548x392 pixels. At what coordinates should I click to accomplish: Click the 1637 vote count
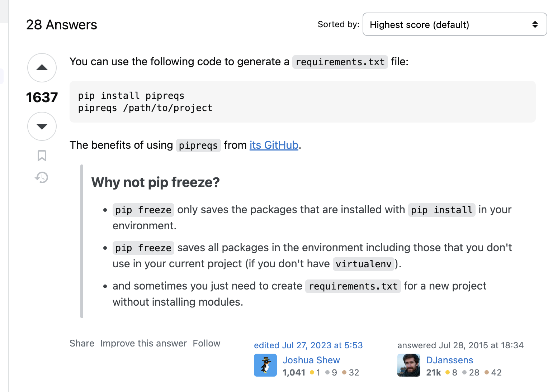pyautogui.click(x=42, y=97)
